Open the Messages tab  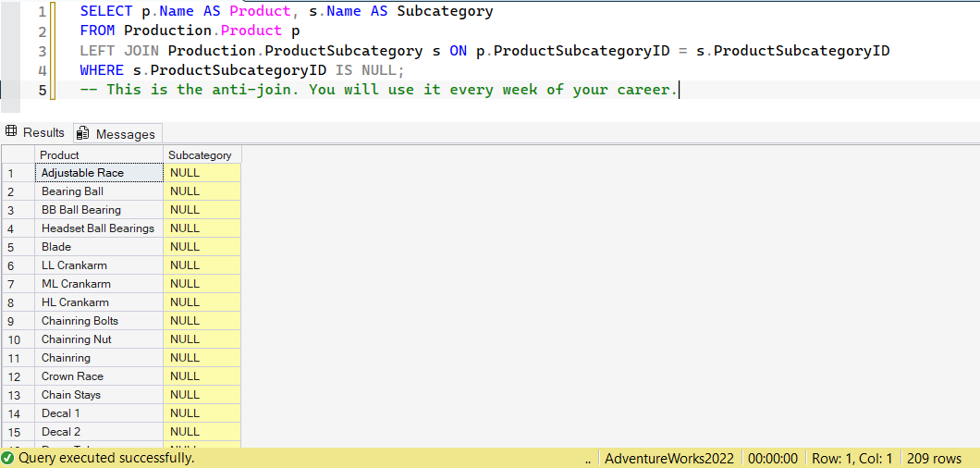click(117, 134)
